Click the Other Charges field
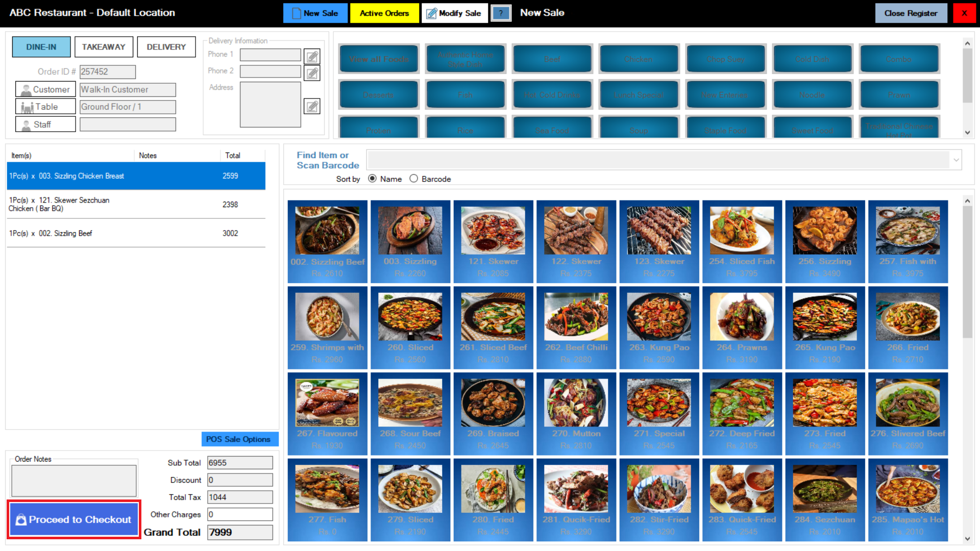The image size is (980, 551). [x=240, y=514]
